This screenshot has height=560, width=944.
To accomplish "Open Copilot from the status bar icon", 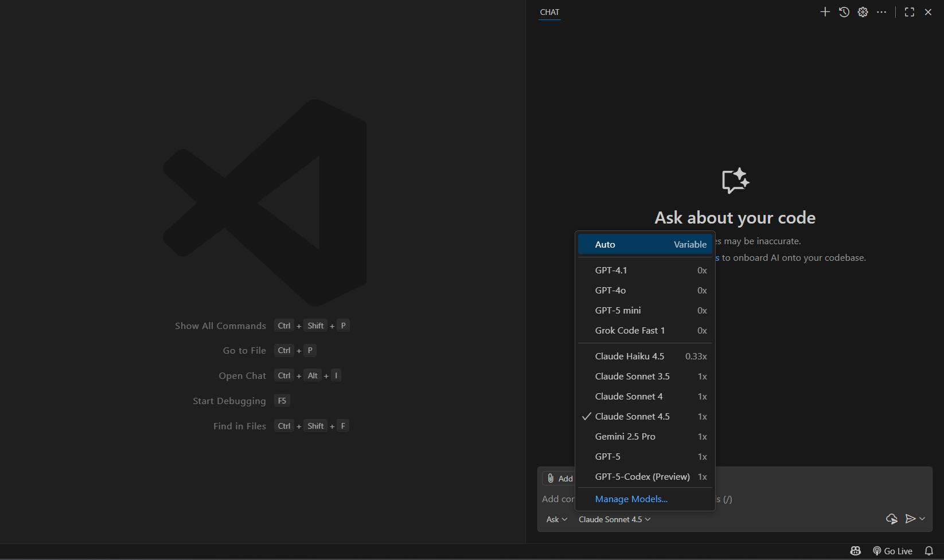I will (x=855, y=551).
